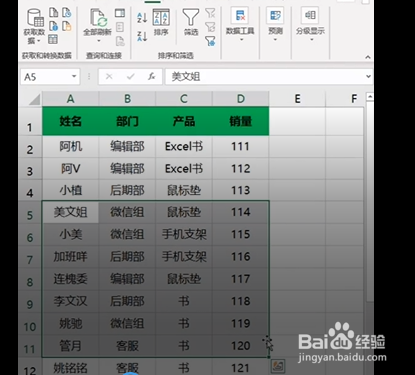The image size is (415, 375).
Task: Sort ascending with the A-Z icon
Action: pyautogui.click(x=142, y=17)
